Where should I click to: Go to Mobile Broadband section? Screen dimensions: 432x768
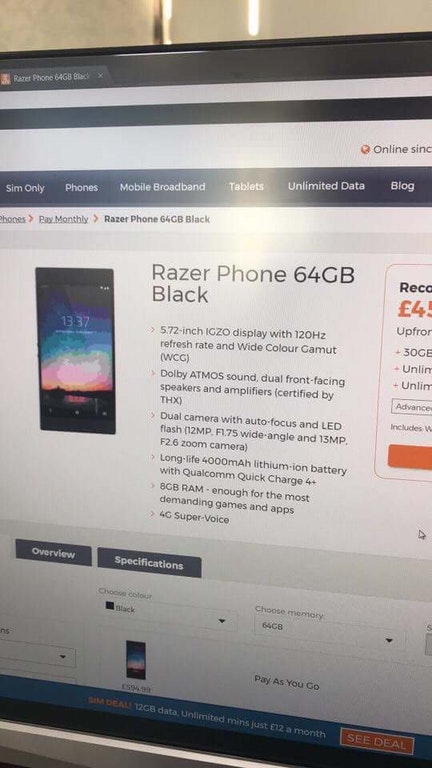(x=163, y=187)
